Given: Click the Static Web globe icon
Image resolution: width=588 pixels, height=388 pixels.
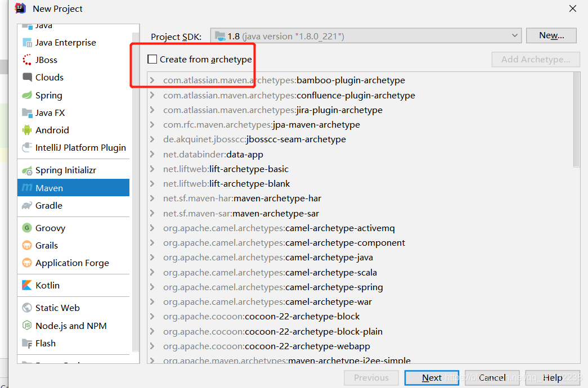Looking at the screenshot, I should [x=27, y=308].
